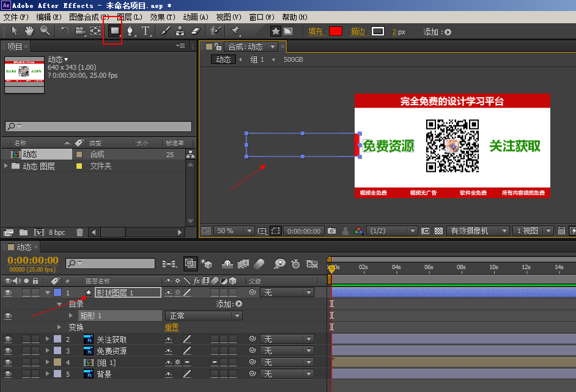
Task: Click the trash delete icon in Project panel
Action: point(79,232)
